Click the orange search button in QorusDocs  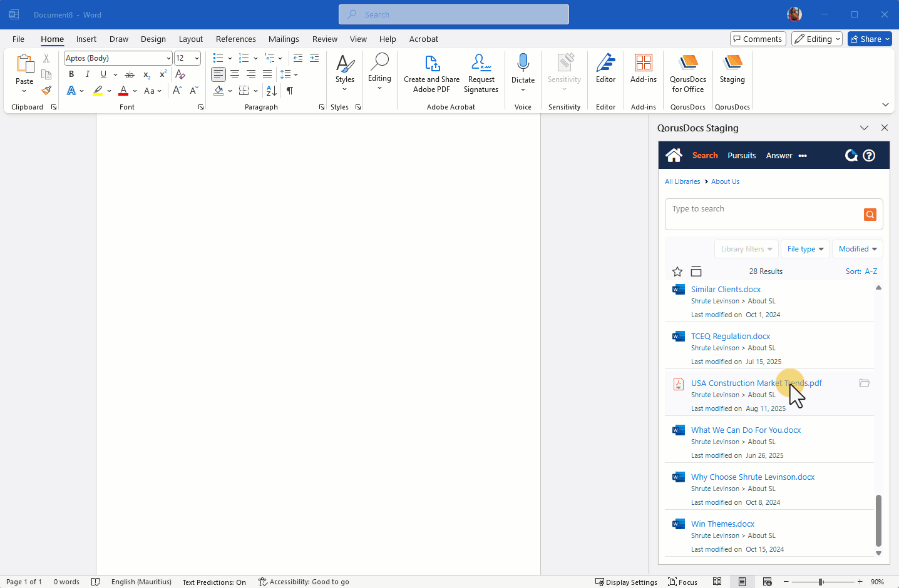pos(870,215)
